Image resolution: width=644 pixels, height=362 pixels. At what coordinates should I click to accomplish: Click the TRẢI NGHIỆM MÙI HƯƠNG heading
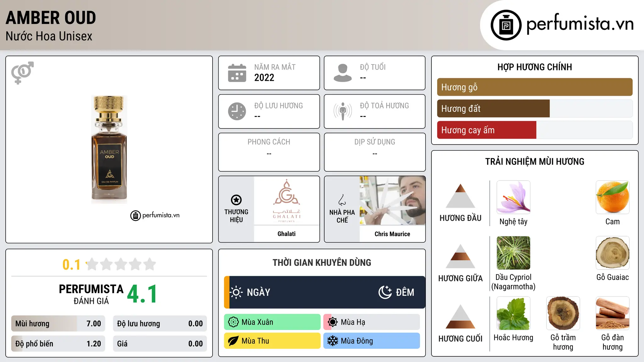(x=535, y=162)
